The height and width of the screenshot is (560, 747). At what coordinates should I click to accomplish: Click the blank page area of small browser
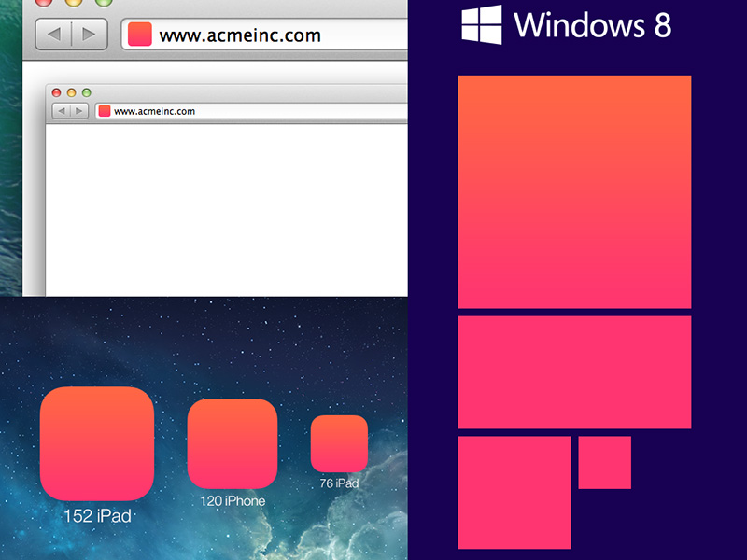pyautogui.click(x=224, y=205)
